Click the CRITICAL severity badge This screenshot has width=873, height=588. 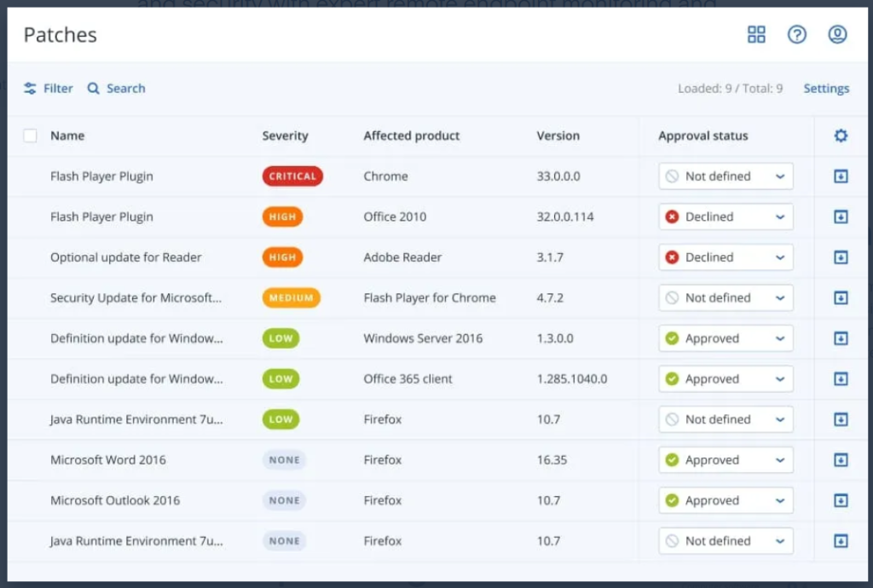pyautogui.click(x=292, y=176)
